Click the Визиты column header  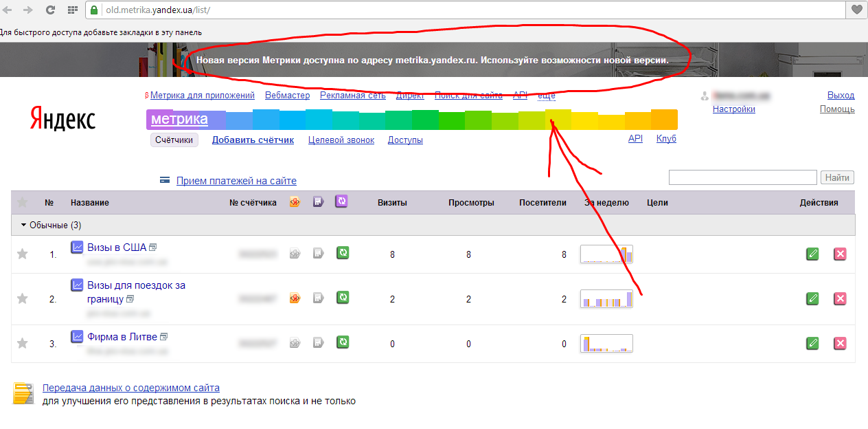392,203
